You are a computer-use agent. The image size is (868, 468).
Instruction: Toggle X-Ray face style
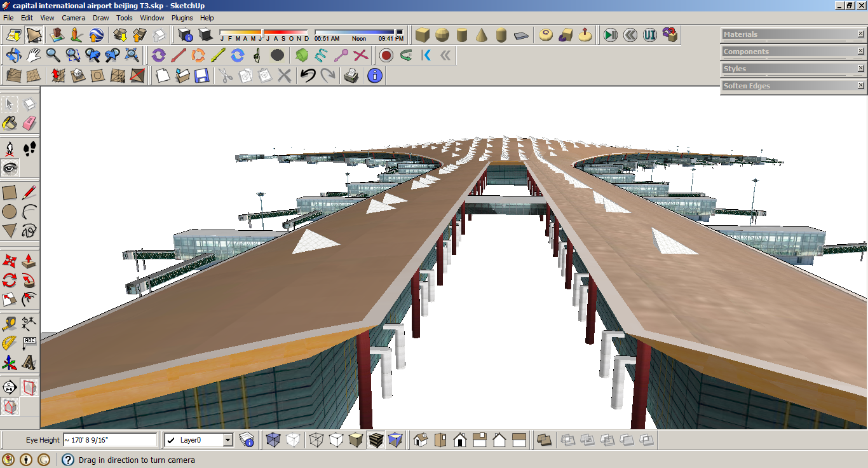(273, 439)
